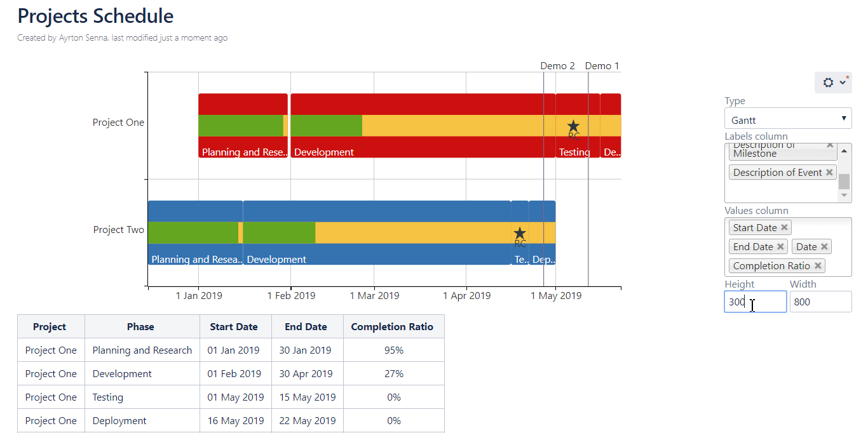868x433 pixels.
Task: Select the Demo 1 event marker label
Action: (x=601, y=66)
